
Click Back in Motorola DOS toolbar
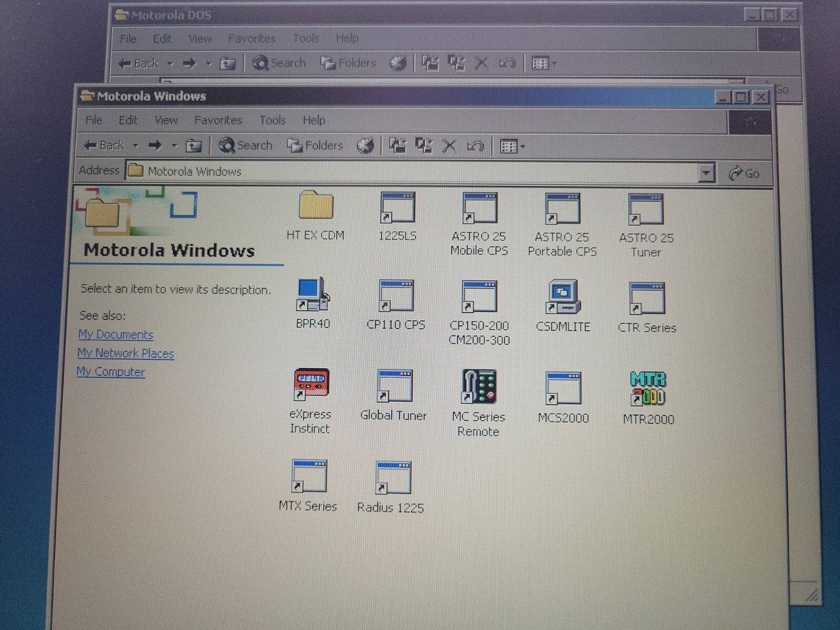138,64
